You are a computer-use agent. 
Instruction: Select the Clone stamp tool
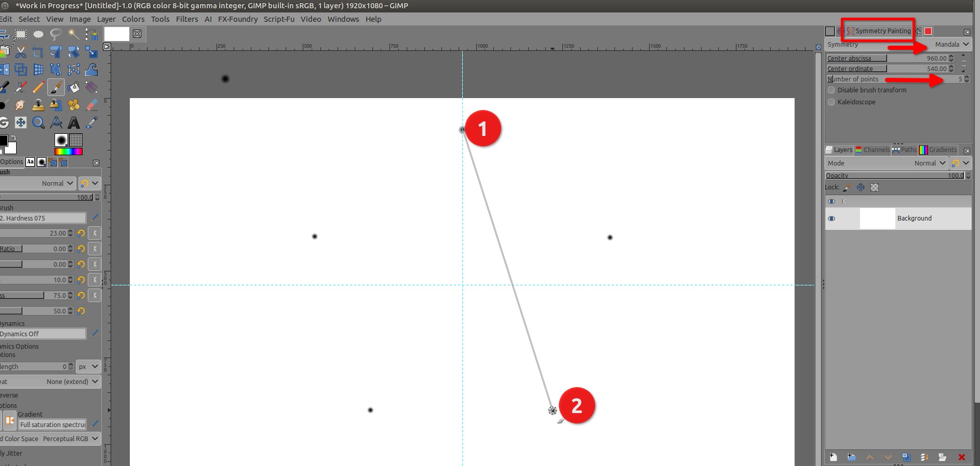point(38,105)
